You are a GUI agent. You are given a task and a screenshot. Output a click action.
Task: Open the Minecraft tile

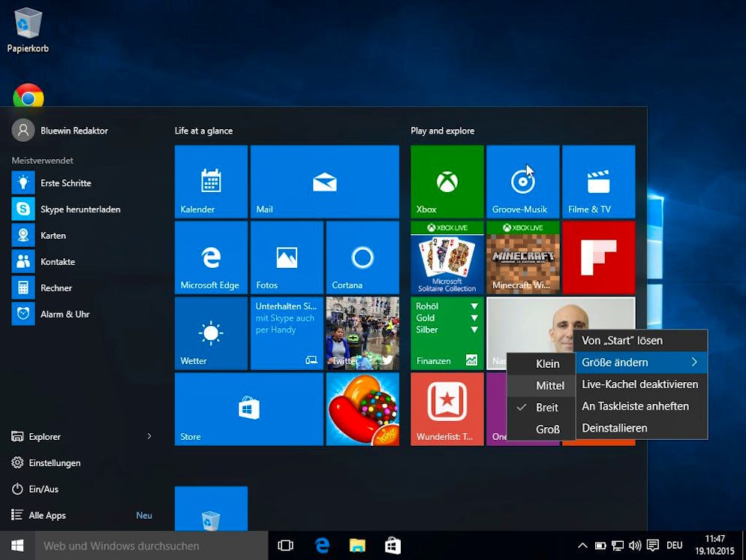click(x=523, y=257)
